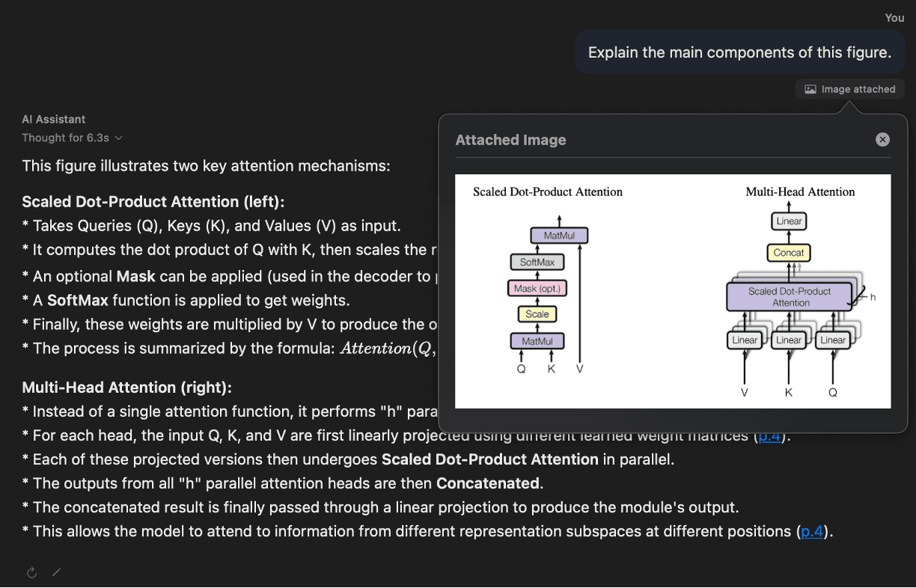Screen dimensions: 916x588
Task: Expand the "Thought for 6.3s" details
Action: [x=73, y=138]
